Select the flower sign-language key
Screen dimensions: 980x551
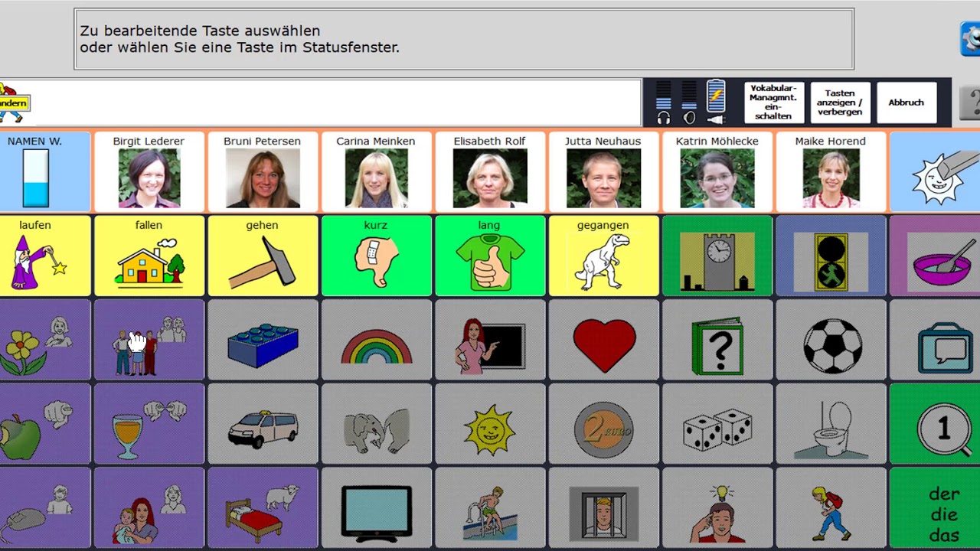pos(44,340)
